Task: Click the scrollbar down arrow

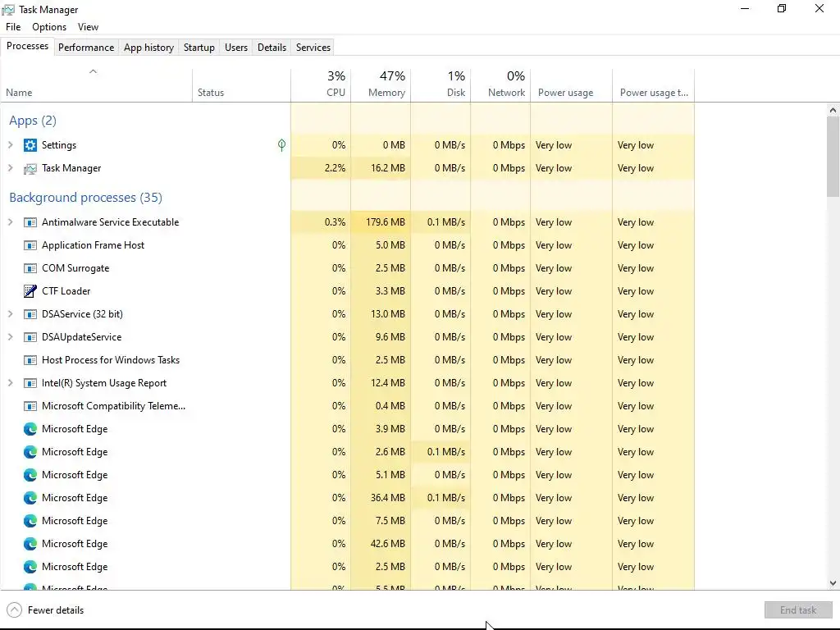Action: (x=833, y=583)
